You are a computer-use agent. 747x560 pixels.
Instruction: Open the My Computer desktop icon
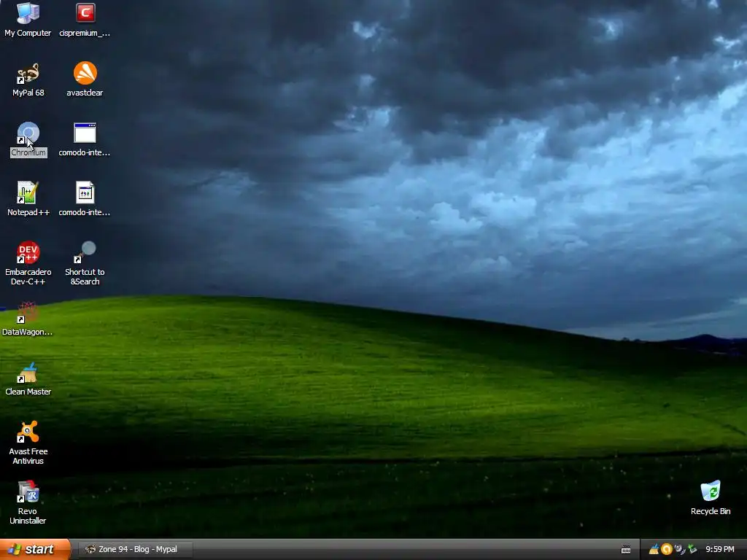(28, 20)
